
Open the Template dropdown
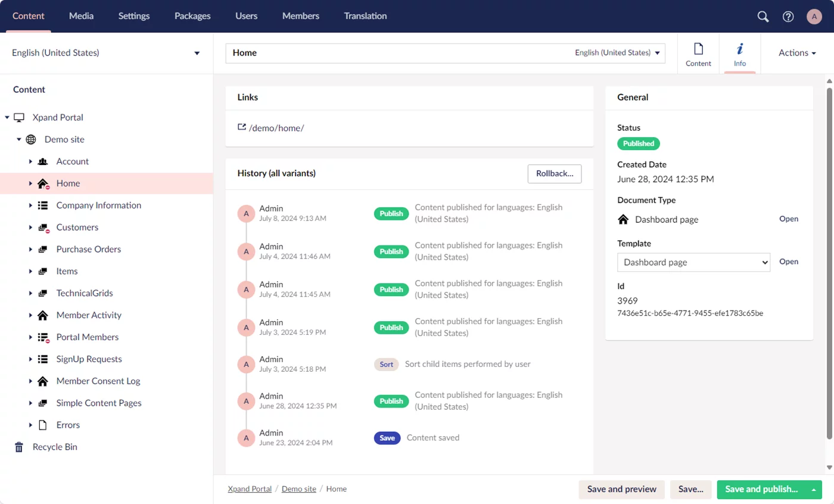tap(693, 262)
